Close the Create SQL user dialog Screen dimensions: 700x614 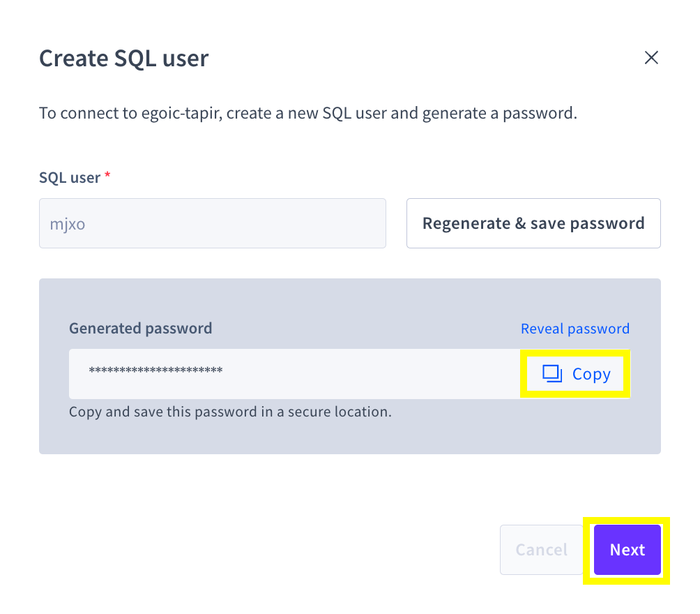click(x=651, y=58)
